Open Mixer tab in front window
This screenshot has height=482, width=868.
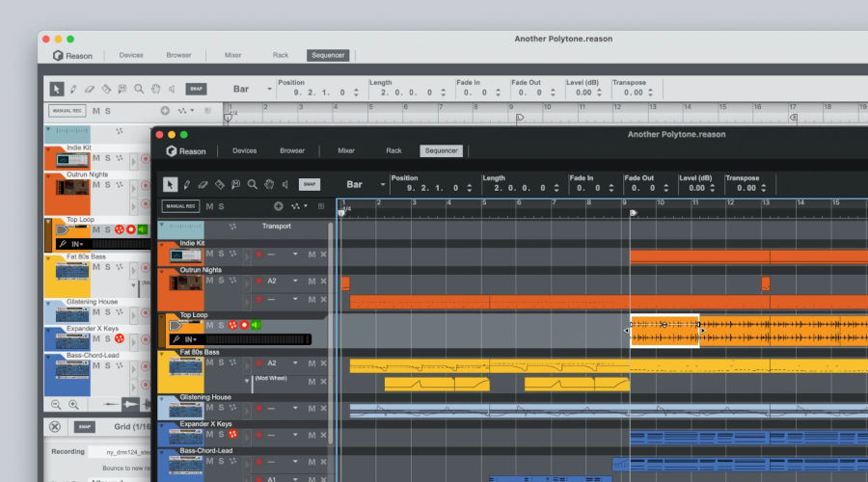(346, 150)
